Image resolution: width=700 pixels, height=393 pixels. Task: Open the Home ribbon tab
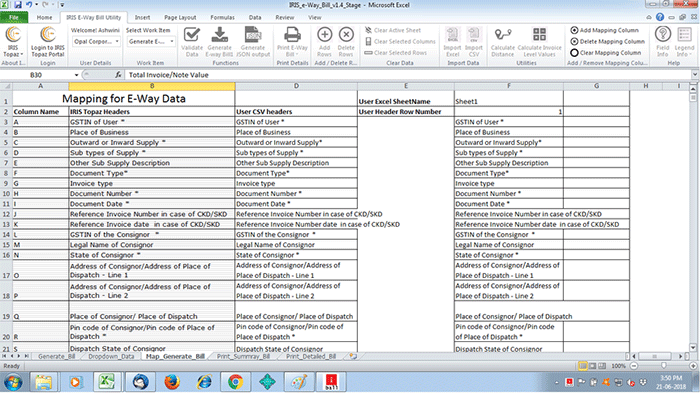44,17
